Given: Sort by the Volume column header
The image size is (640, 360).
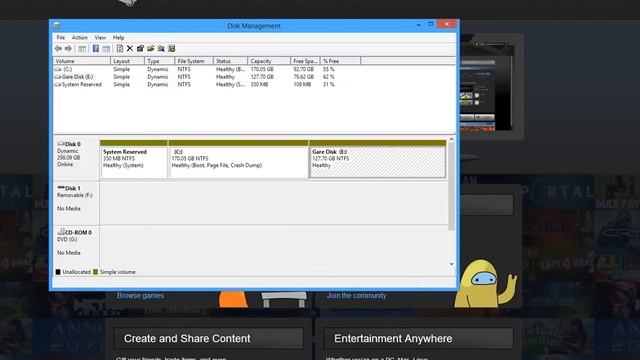Looking at the screenshot, I should [x=82, y=61].
